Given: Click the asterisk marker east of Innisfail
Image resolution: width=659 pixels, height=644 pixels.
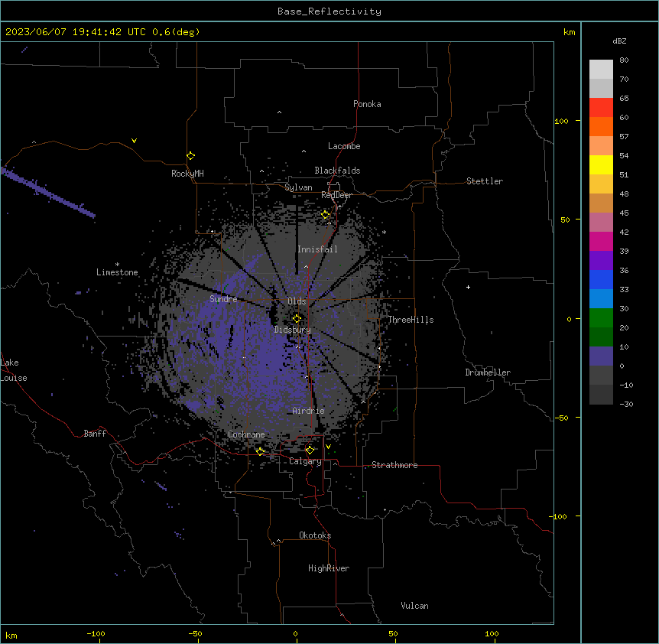Looking at the screenshot, I should pos(384,232).
